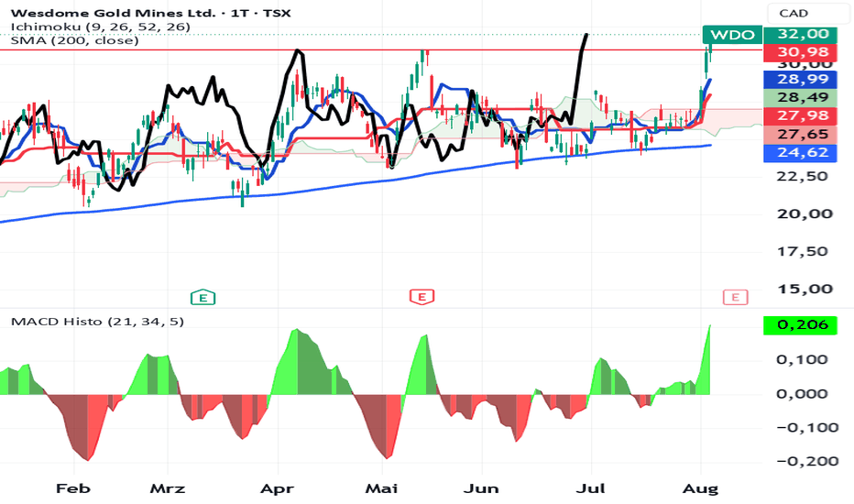Click the 32,00 current price label
Image resolution: width=854 pixels, height=504 pixels.
(x=800, y=34)
